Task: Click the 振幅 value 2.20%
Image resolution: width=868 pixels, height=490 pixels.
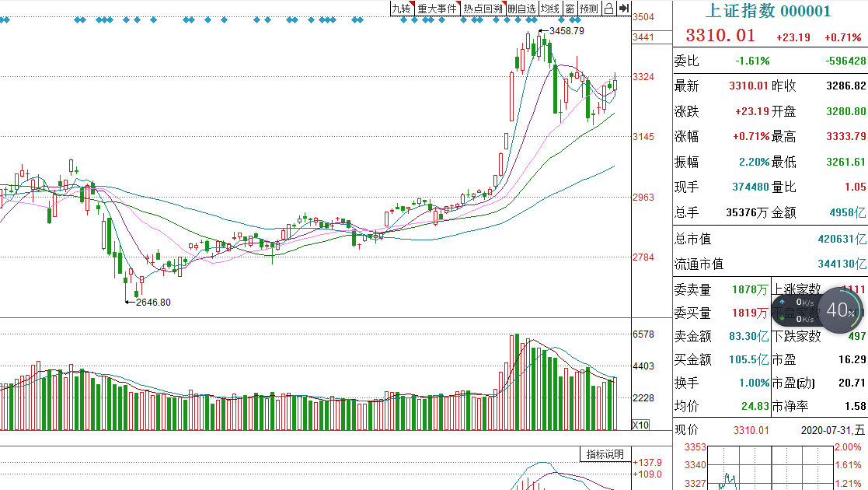Action: click(755, 161)
